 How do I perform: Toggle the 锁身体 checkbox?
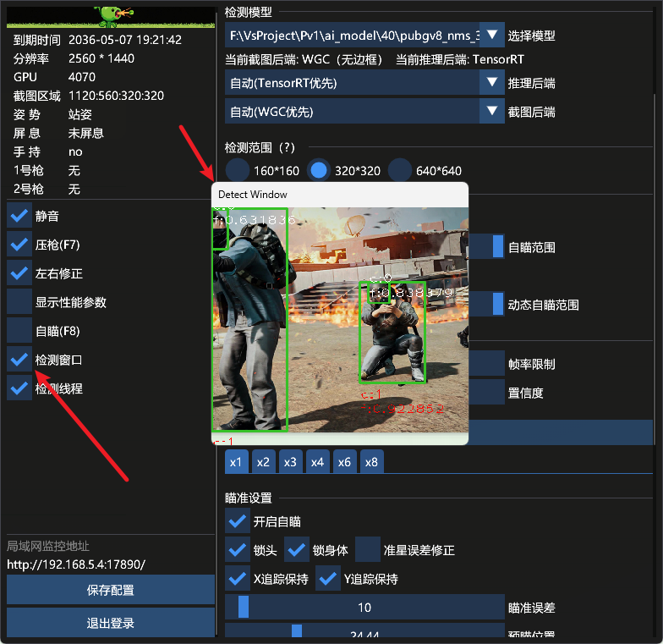coord(296,550)
